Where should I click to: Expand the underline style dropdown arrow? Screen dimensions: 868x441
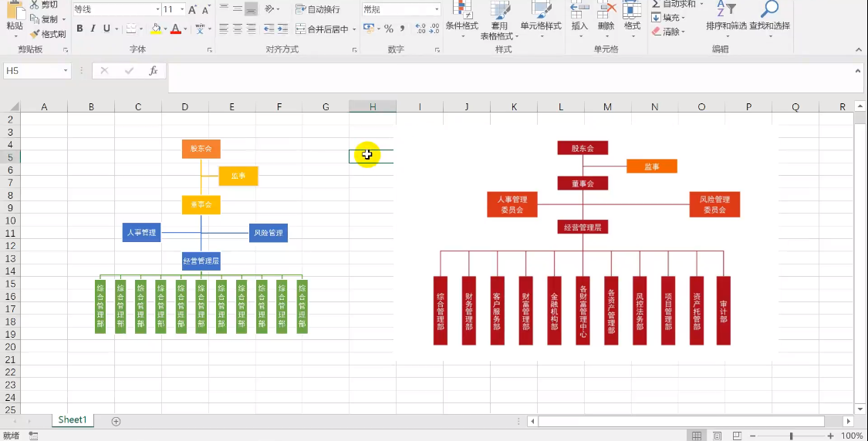point(117,29)
